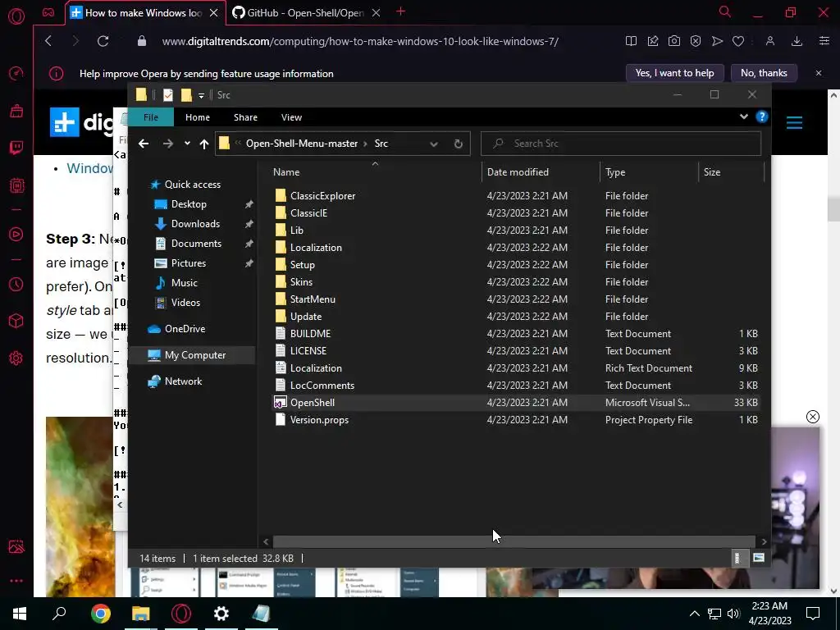Image resolution: width=840 pixels, height=630 pixels.
Task: Select the OpenShell Visual Studio solution file
Action: click(313, 402)
